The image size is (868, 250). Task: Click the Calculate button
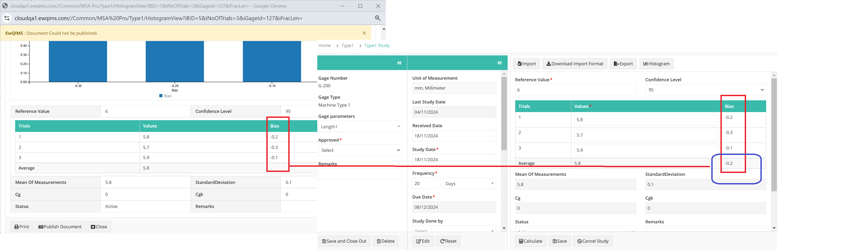tap(531, 241)
